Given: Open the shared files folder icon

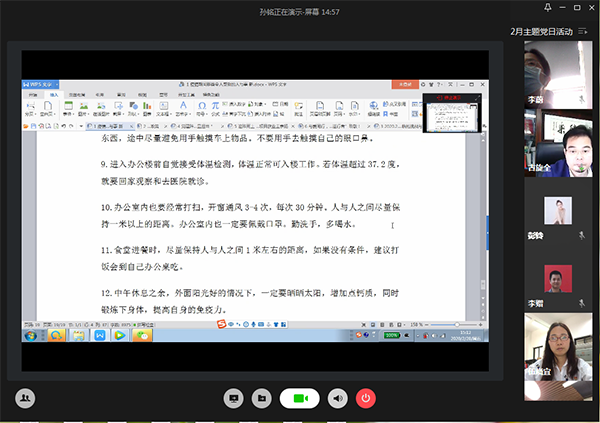Looking at the screenshot, I should [261, 397].
